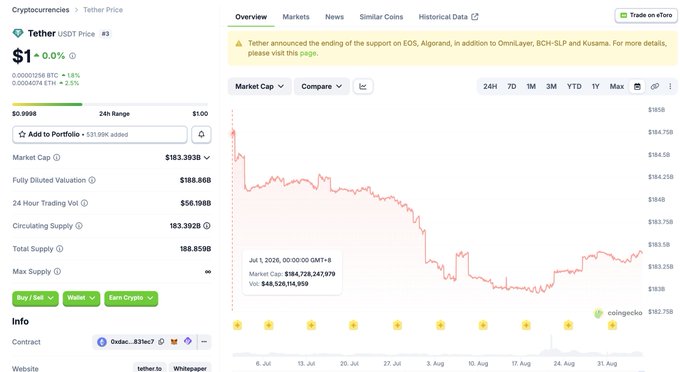Click the Tether diamond logo icon
This screenshot has width=680, height=372.
(x=18, y=33)
